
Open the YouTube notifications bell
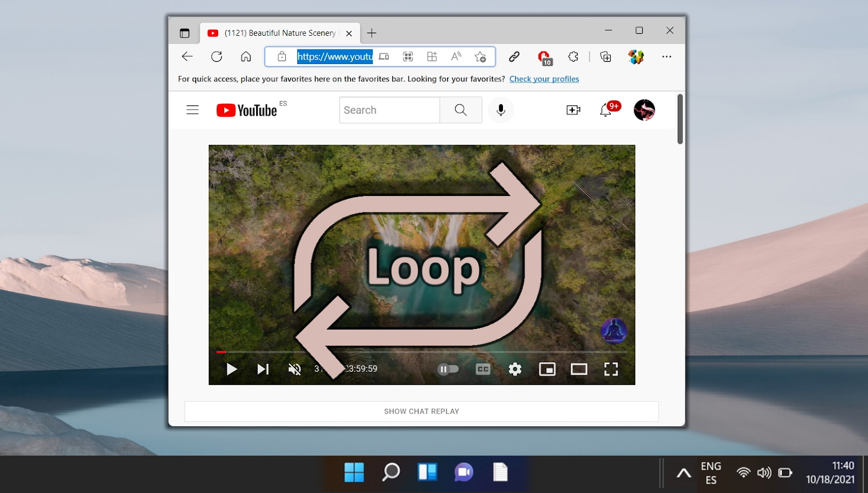[x=606, y=110]
